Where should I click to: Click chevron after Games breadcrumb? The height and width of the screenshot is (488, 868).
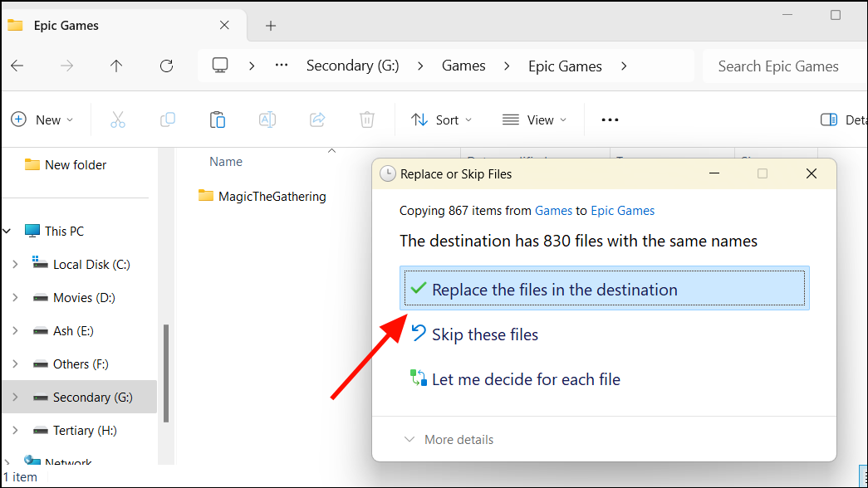pos(507,66)
